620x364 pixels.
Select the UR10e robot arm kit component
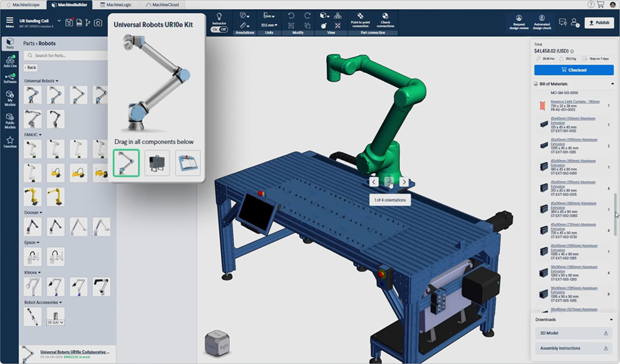(x=126, y=163)
